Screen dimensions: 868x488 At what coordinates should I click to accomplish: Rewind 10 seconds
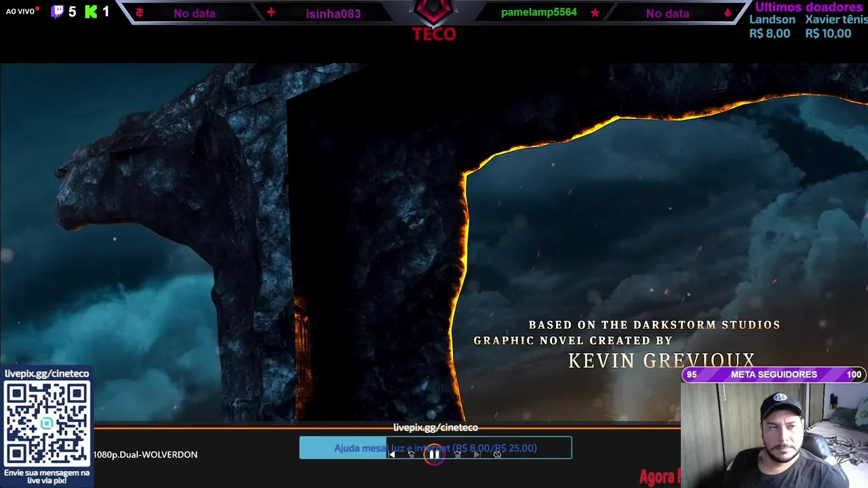pos(412,455)
